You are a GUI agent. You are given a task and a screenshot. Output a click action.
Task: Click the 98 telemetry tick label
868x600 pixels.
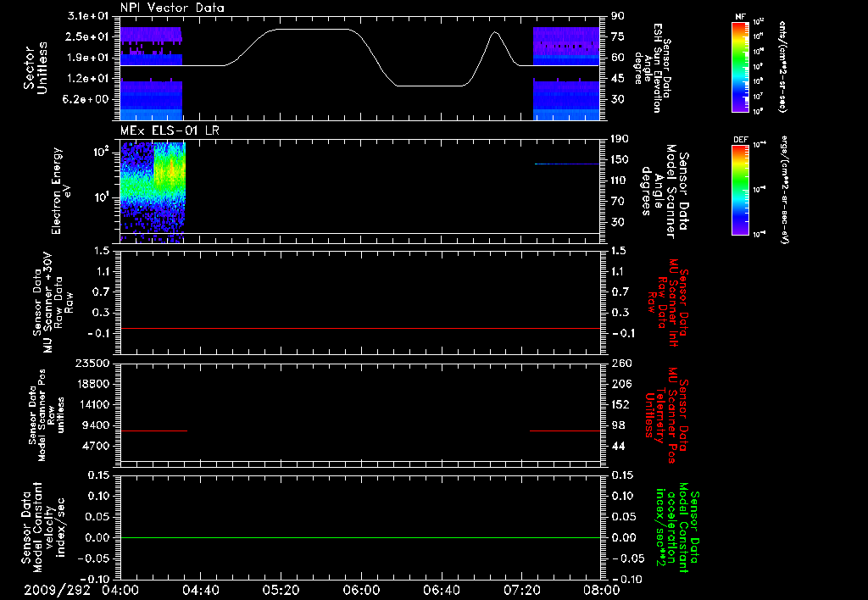[618, 425]
